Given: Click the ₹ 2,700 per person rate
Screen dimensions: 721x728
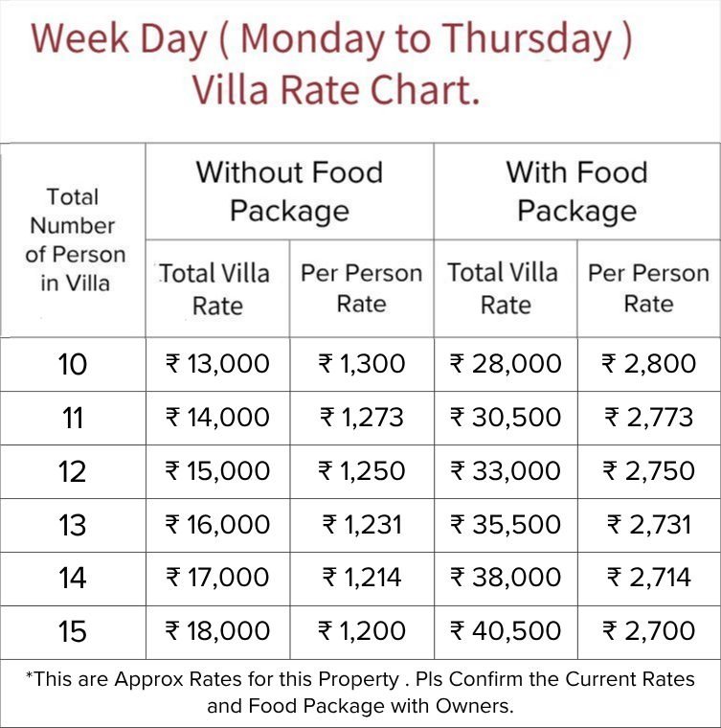Looking at the screenshot, I should coord(649,631).
